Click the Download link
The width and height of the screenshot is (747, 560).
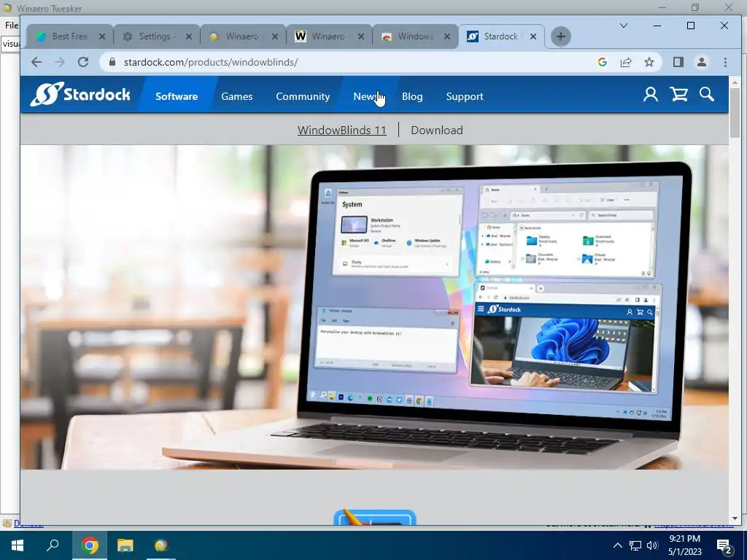(x=437, y=130)
